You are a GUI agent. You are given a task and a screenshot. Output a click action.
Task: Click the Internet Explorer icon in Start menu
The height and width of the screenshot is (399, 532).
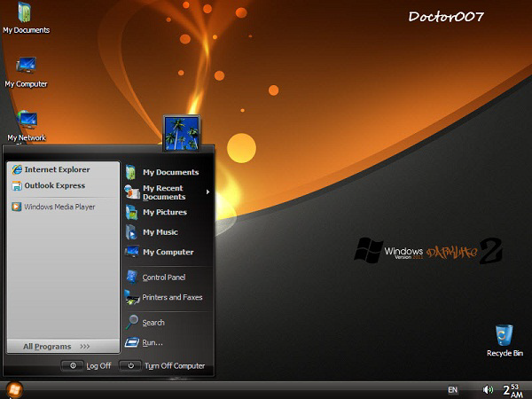17,169
